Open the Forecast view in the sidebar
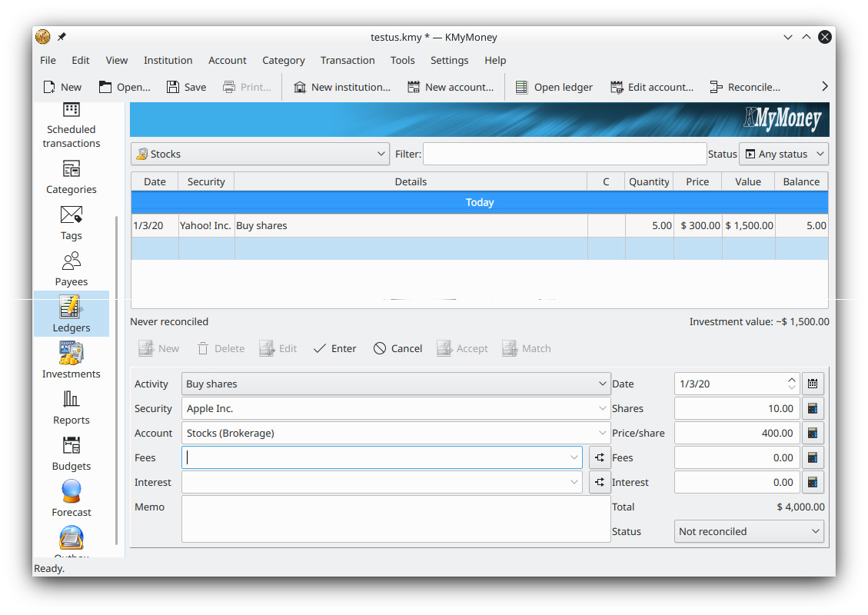 72,498
